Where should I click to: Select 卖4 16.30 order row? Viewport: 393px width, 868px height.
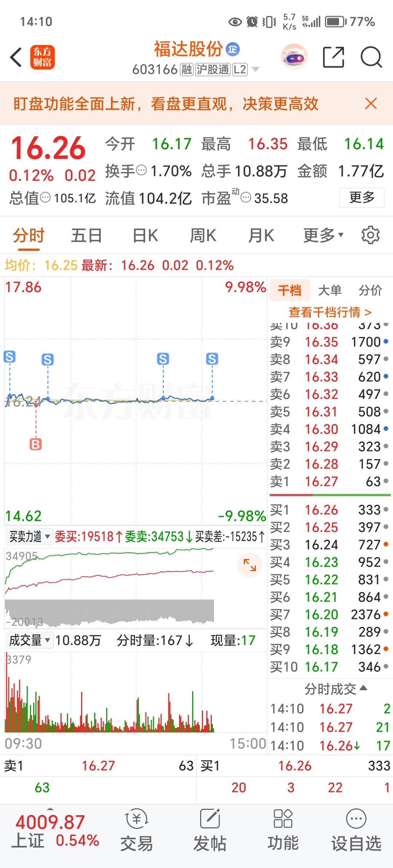[329, 429]
